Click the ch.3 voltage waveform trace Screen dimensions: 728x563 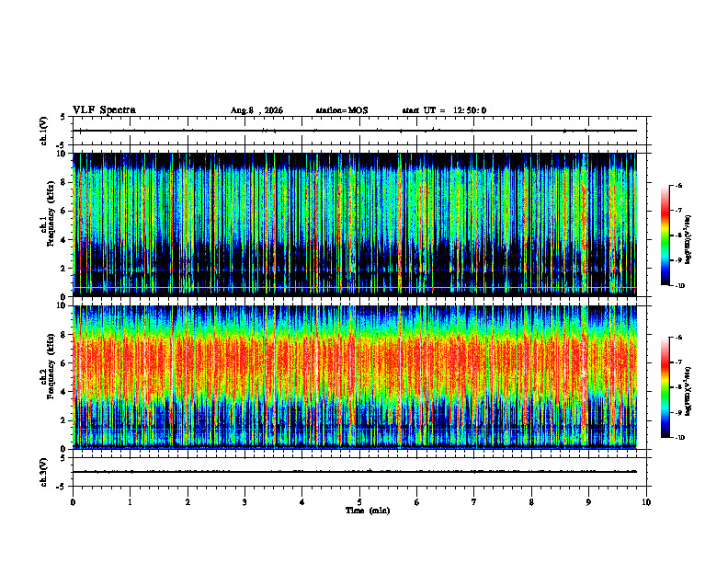pos(355,472)
